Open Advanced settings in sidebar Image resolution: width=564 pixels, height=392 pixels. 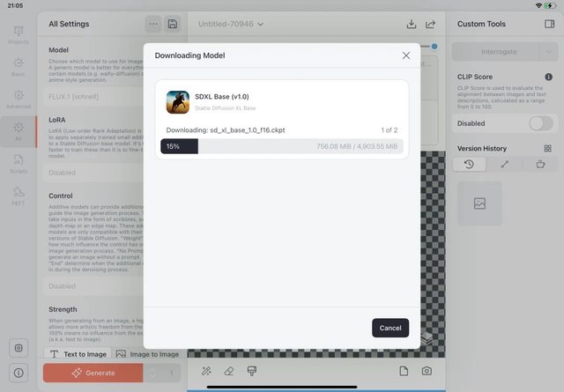pyautogui.click(x=19, y=100)
